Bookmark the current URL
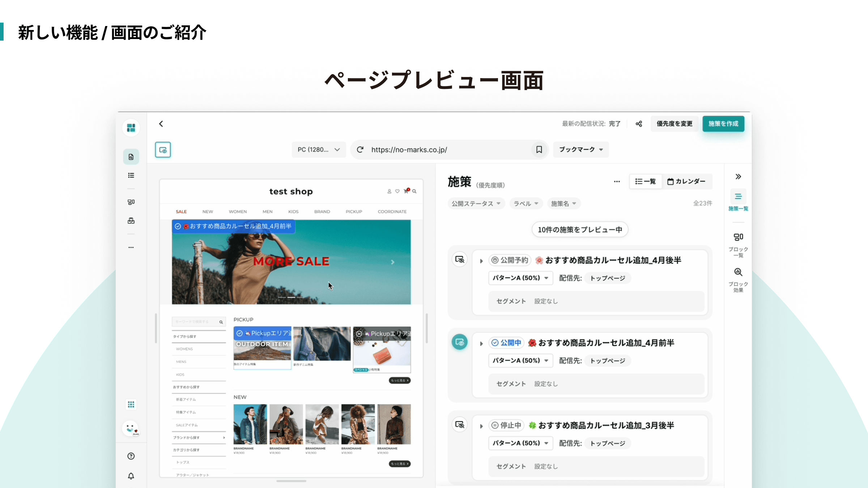Image resolution: width=868 pixels, height=488 pixels. 539,149
